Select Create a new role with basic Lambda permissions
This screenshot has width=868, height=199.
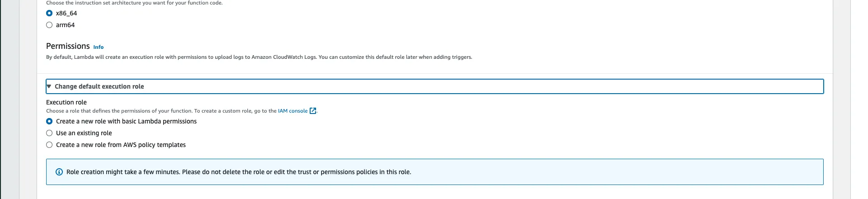[x=49, y=121]
